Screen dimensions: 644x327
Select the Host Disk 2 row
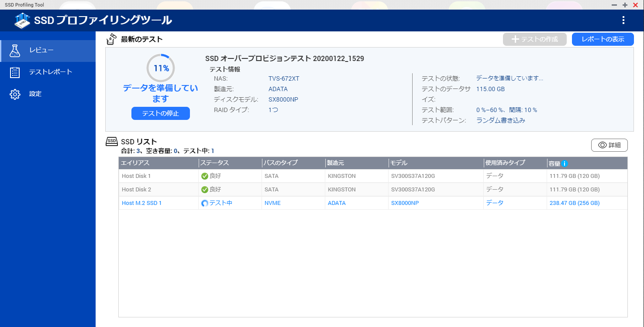tap(373, 190)
